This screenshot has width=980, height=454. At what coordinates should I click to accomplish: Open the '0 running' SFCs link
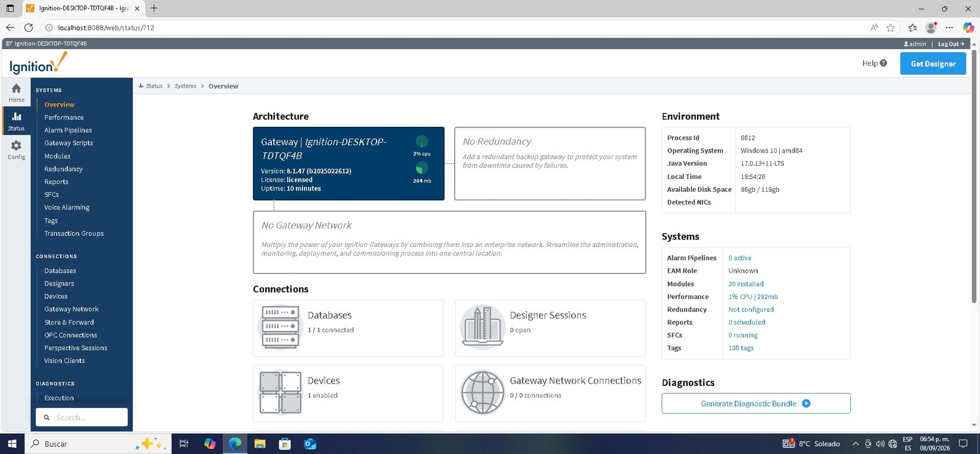click(743, 335)
